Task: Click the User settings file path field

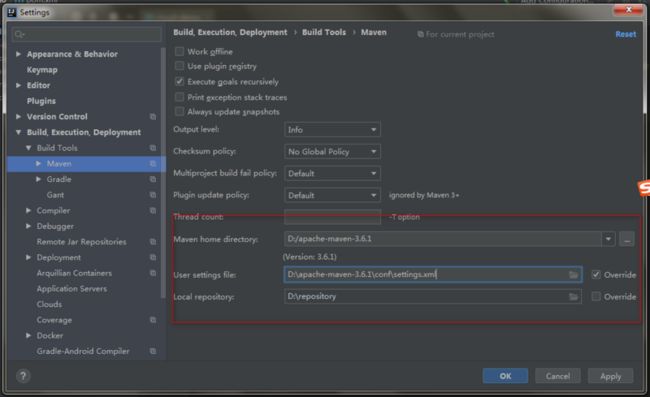Action: (x=433, y=275)
